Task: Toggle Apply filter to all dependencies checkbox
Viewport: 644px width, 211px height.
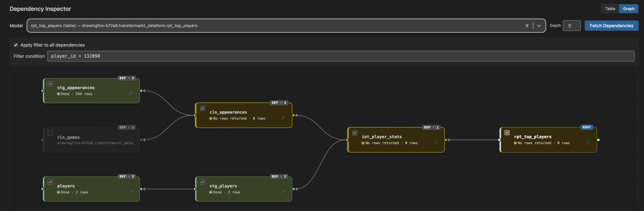Action: coord(16,45)
